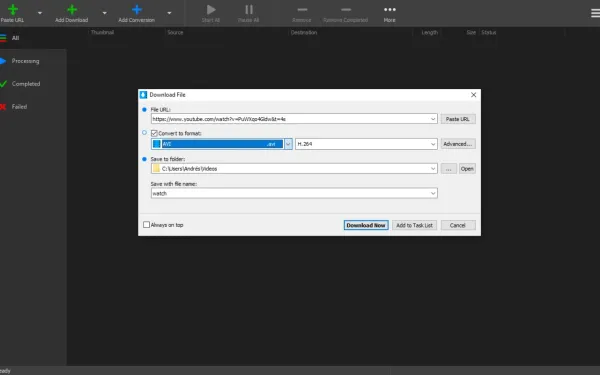Screen dimensions: 600x375
Task: Click the Download Now button
Action: point(366,225)
